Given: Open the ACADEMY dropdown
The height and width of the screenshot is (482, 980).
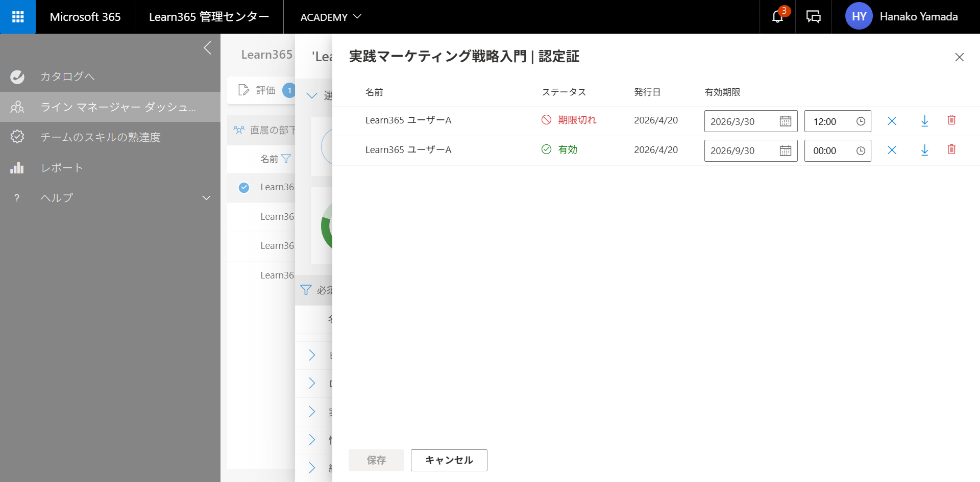Looking at the screenshot, I should pos(331,17).
